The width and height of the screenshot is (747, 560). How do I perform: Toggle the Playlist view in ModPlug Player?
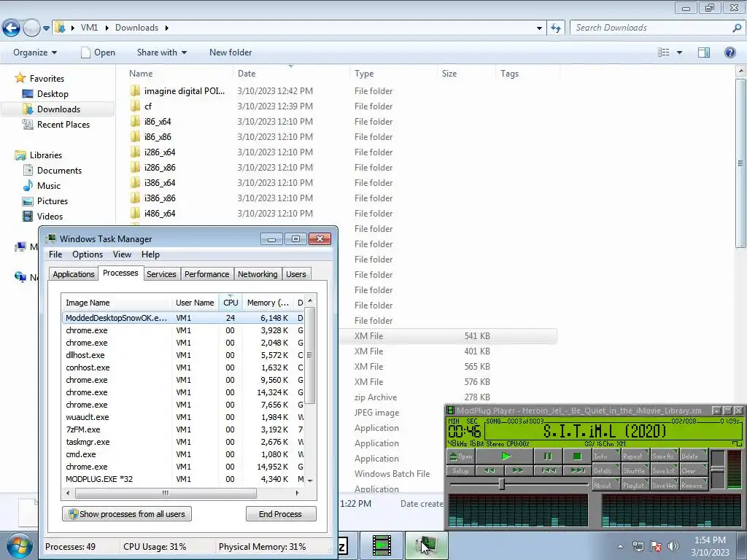point(635,485)
